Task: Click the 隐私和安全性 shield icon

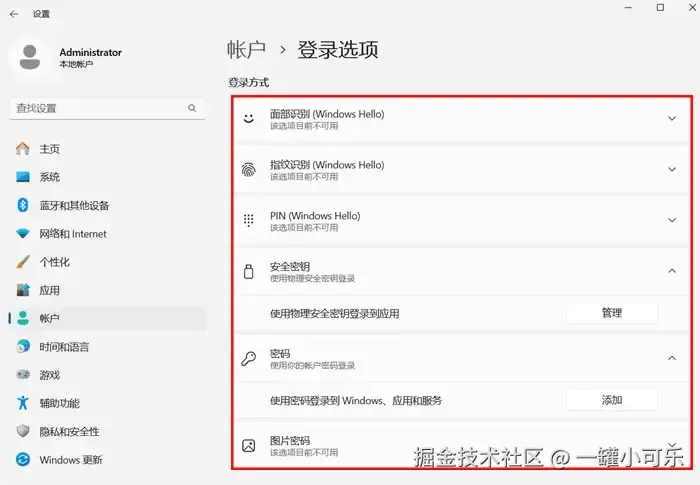Action: [23, 431]
